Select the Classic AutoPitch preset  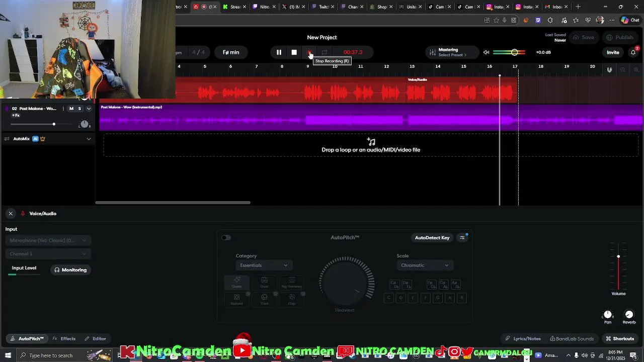click(236, 283)
